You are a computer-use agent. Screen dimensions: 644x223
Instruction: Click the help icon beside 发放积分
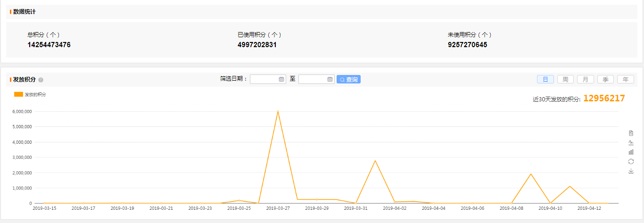click(41, 80)
